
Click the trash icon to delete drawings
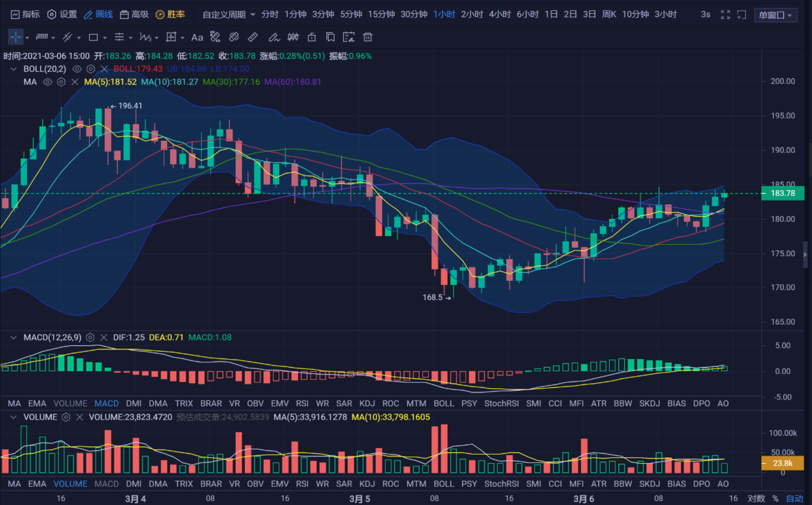click(x=368, y=37)
